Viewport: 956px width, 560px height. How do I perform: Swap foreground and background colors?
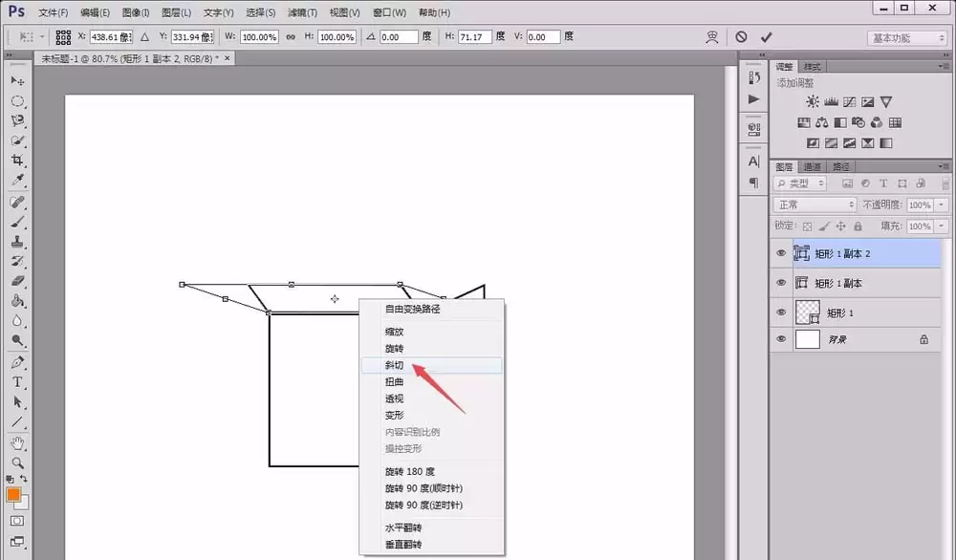click(24, 479)
